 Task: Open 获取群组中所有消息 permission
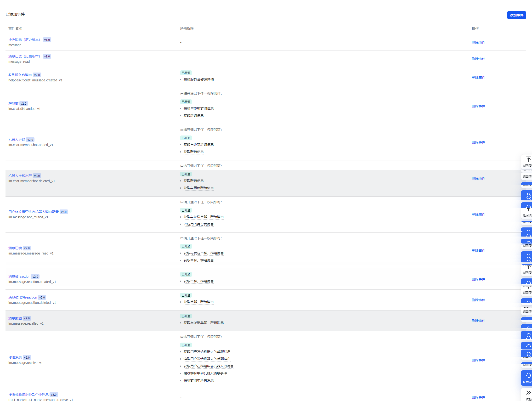point(198,381)
